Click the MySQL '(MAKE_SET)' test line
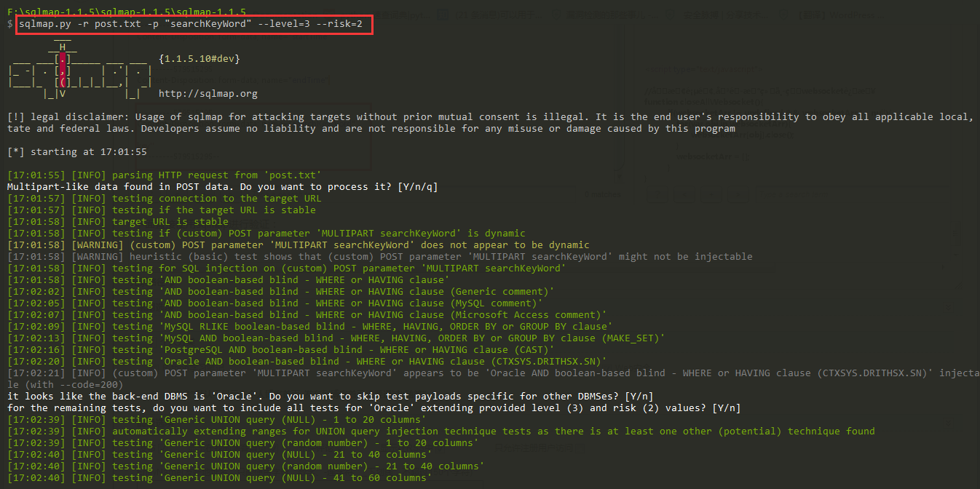Image resolution: width=980 pixels, height=489 pixels. pyautogui.click(x=336, y=338)
